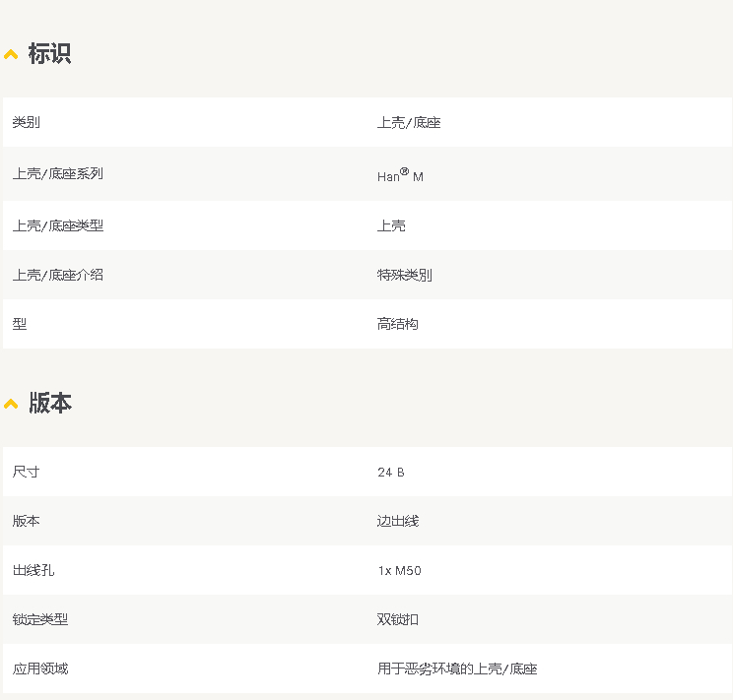Select the 类别 label cell
This screenshot has height=700, width=733.
[27, 122]
